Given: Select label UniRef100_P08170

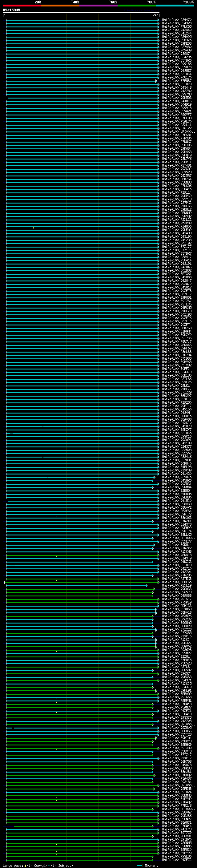Looking at the screenshot, I should coord(177,78).
